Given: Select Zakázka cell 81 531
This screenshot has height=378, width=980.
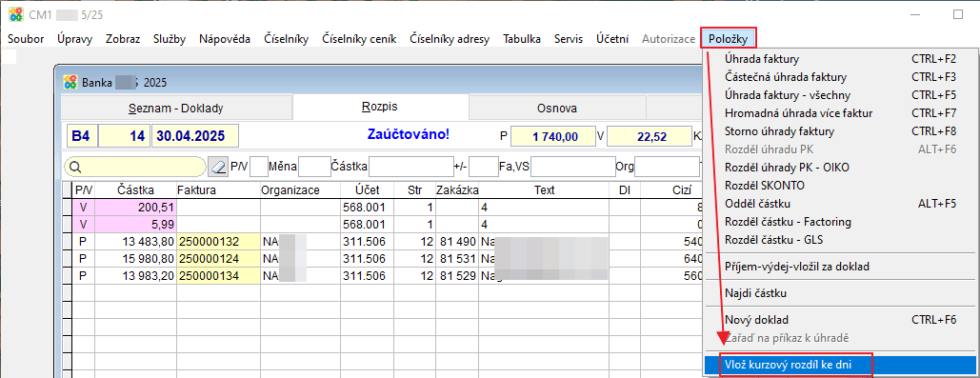Looking at the screenshot, I should pos(457,258).
